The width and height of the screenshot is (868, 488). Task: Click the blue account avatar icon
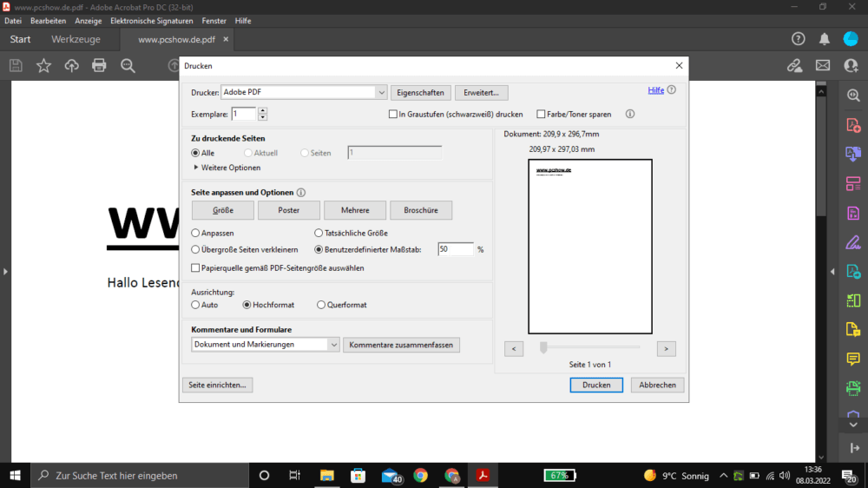851,39
